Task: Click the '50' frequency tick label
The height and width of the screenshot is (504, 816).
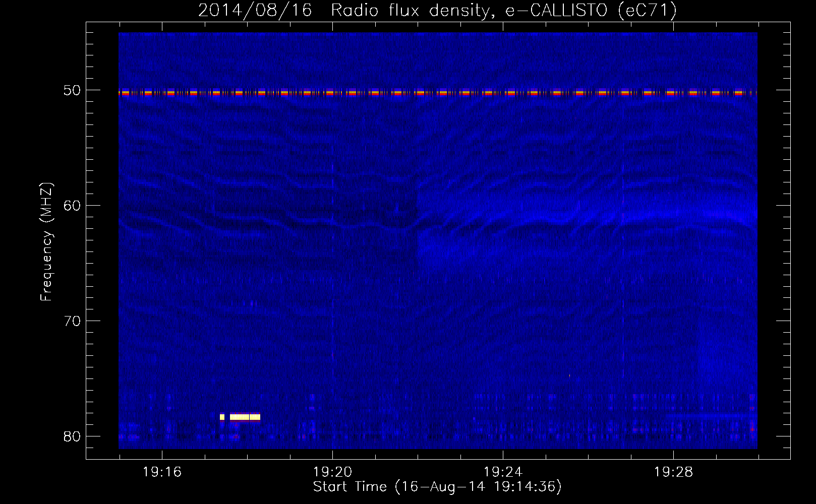Action: (x=72, y=90)
